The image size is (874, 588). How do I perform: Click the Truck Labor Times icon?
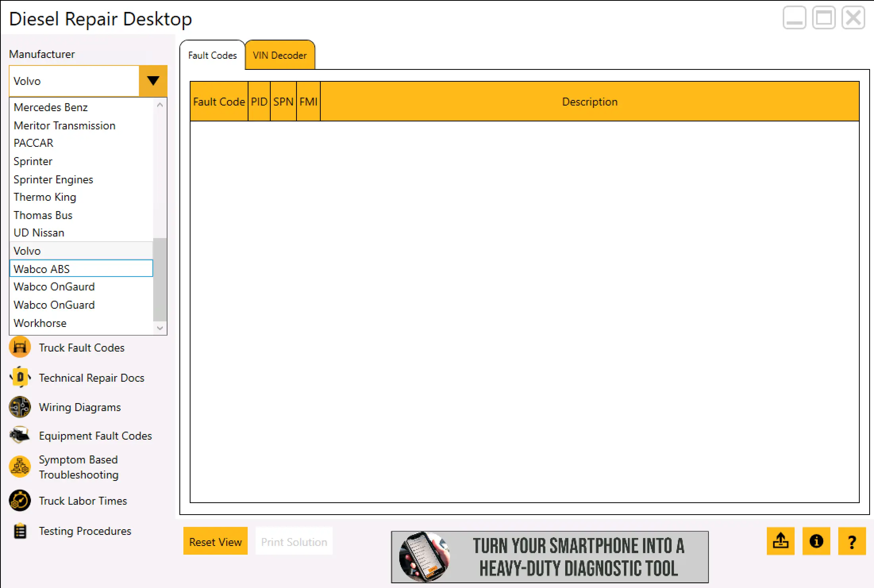pyautogui.click(x=20, y=501)
